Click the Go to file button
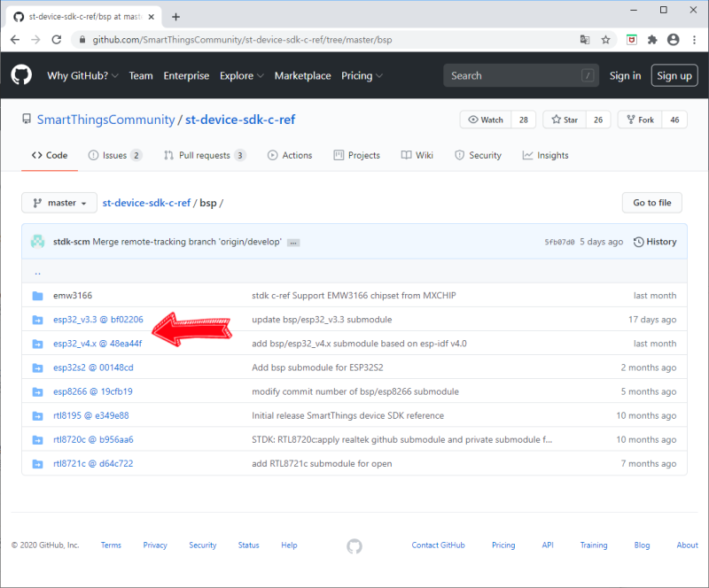The height and width of the screenshot is (588, 709). [x=651, y=202]
